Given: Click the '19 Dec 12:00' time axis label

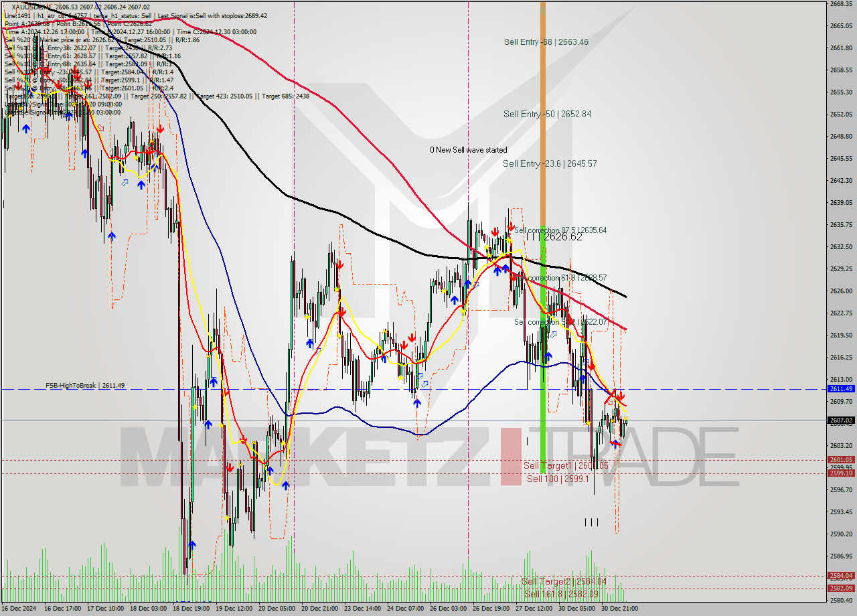Looking at the screenshot, I should [x=234, y=609].
